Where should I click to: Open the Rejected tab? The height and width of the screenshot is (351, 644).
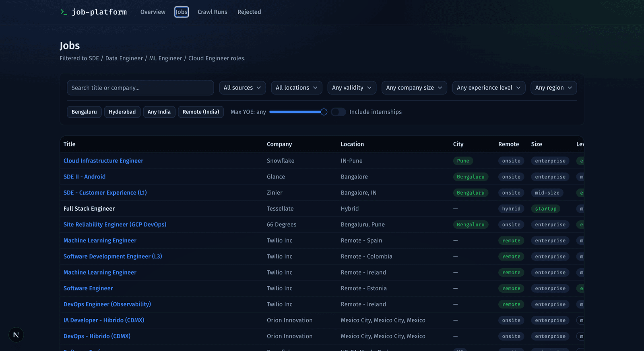(249, 12)
